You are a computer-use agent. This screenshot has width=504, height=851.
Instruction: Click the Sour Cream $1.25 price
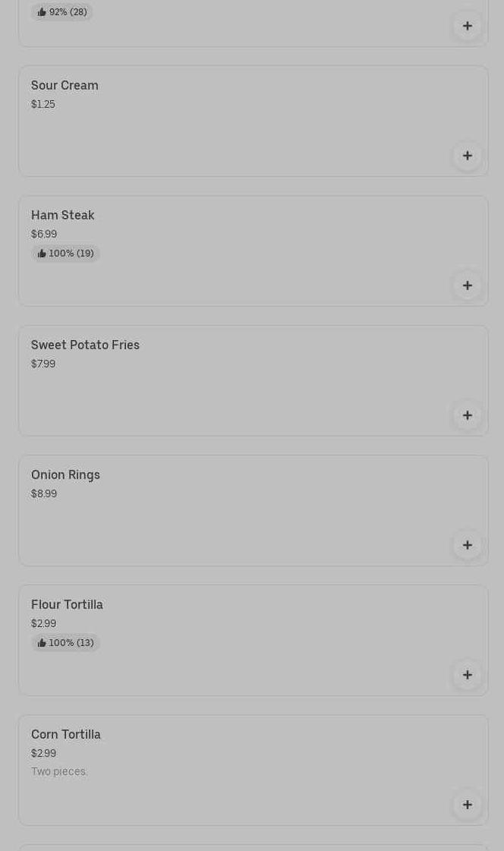tap(43, 105)
